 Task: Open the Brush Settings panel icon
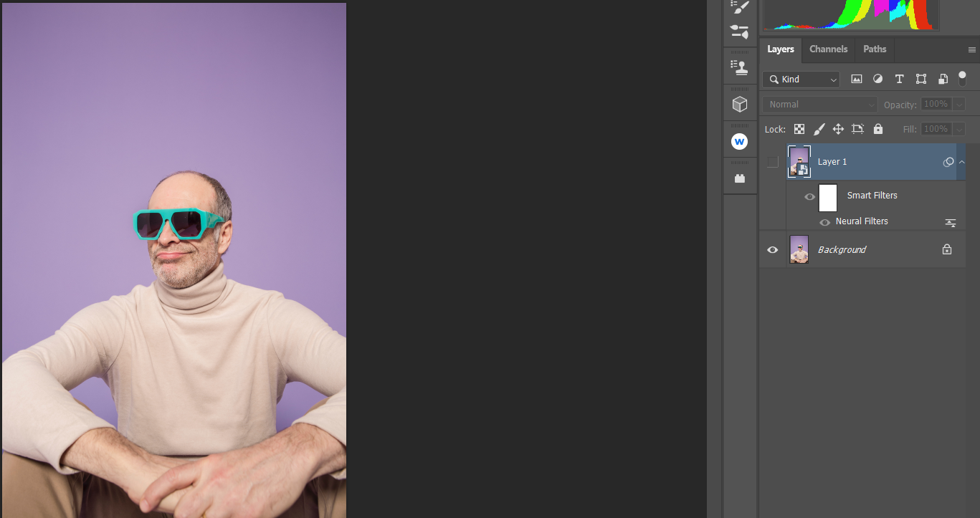739,6
